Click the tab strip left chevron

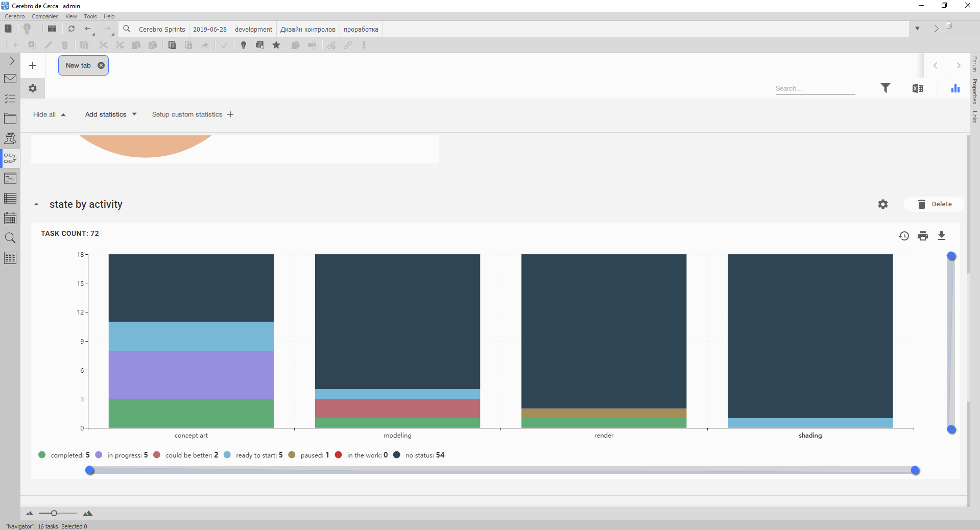click(x=936, y=65)
